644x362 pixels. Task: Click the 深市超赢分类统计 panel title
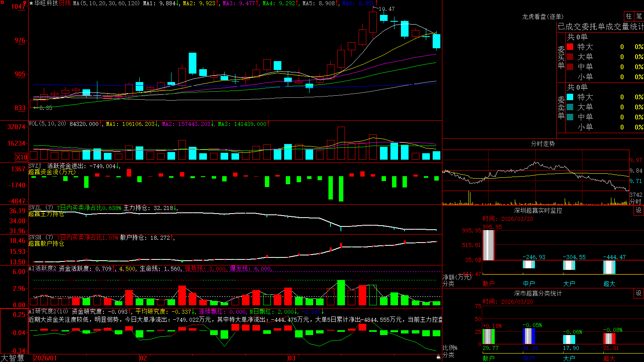click(538, 293)
